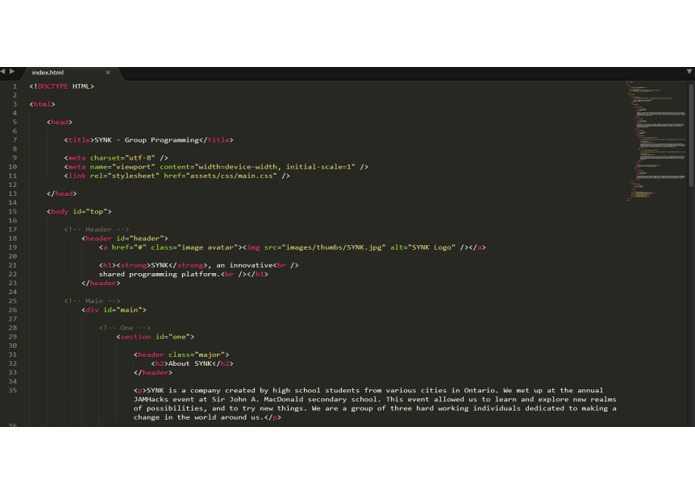This screenshot has height=494, width=695.
Task: Click line number 35 in gutter
Action: click(x=12, y=390)
